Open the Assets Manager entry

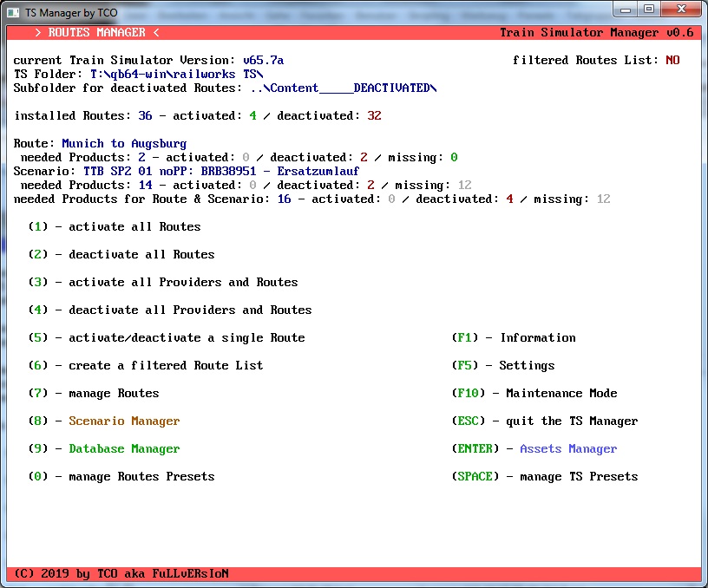568,449
